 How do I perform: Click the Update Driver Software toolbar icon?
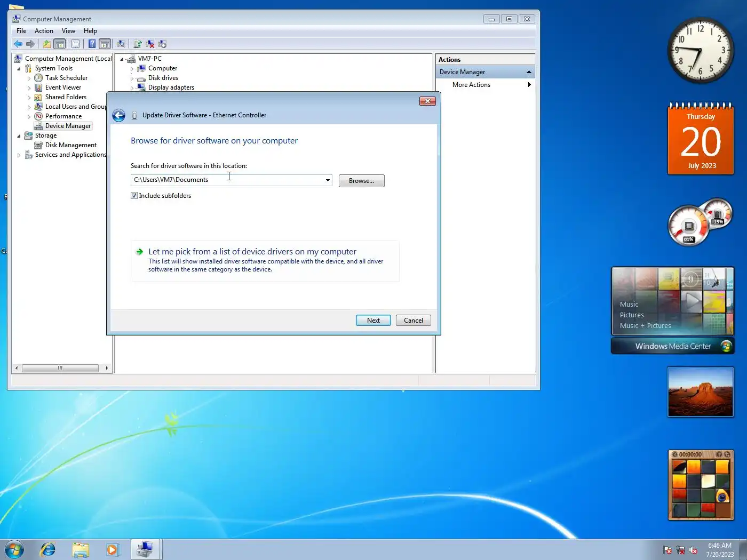click(138, 44)
